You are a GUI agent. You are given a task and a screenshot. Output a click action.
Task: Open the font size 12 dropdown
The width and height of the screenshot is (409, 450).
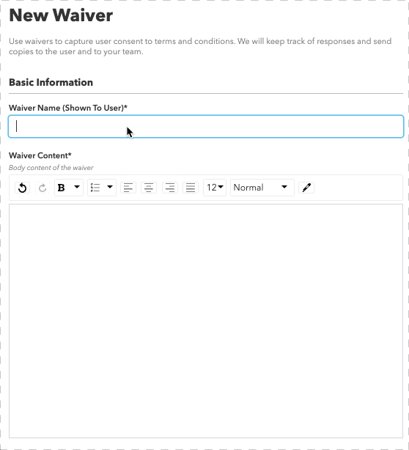coord(215,188)
